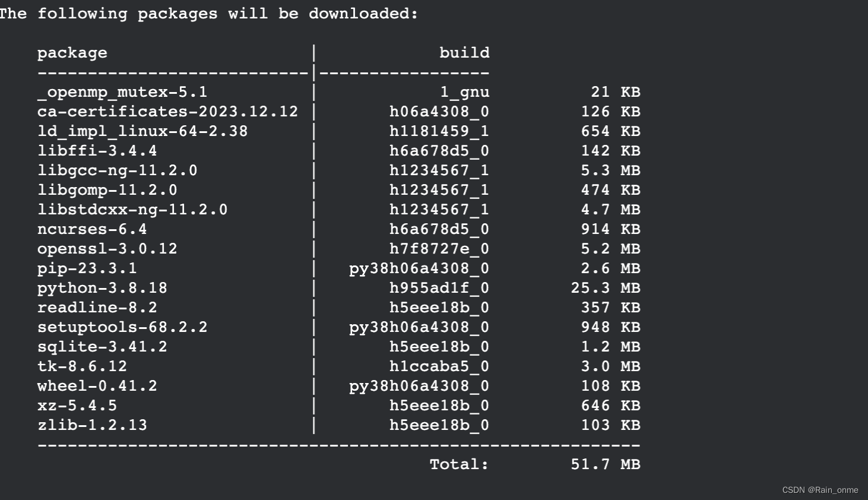Click the build column header
This screenshot has width=868, height=500.
465,53
